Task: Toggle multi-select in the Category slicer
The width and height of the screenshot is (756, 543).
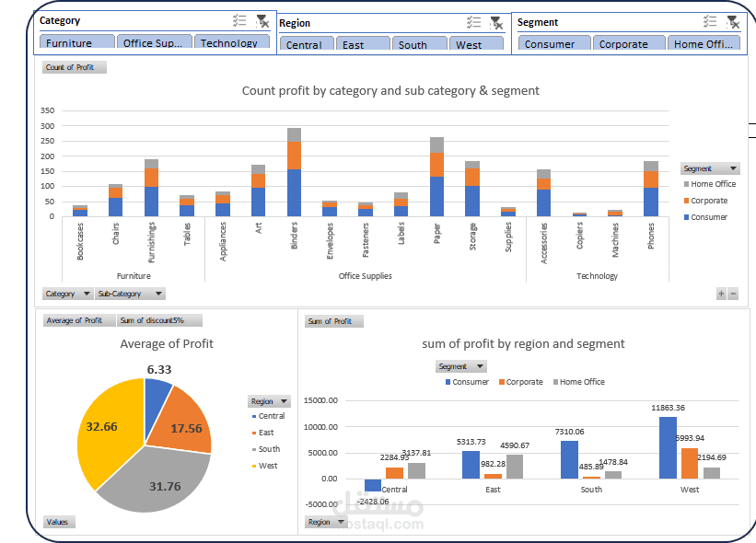Action: (x=239, y=21)
